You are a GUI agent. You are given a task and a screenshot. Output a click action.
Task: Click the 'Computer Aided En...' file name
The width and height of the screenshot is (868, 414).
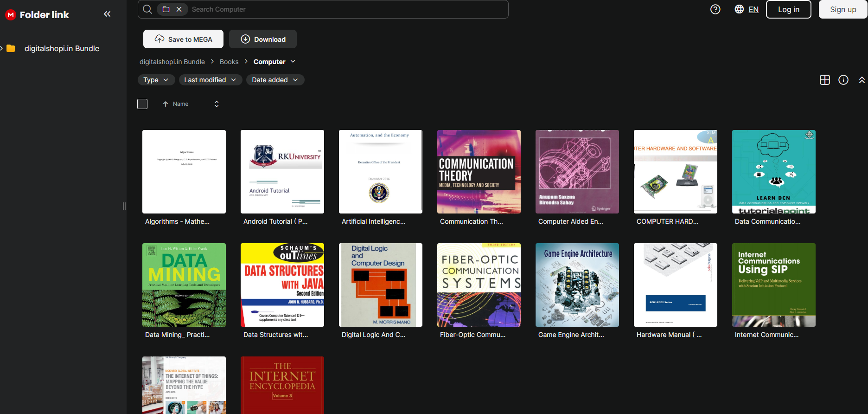click(571, 221)
